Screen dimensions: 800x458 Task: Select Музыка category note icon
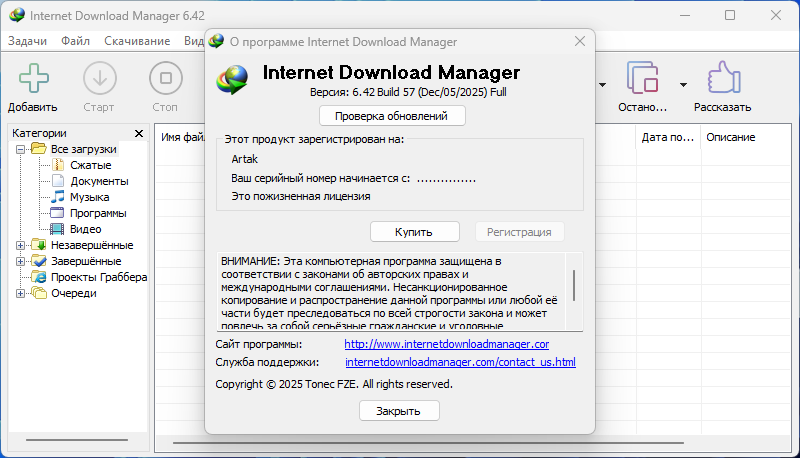tap(58, 196)
